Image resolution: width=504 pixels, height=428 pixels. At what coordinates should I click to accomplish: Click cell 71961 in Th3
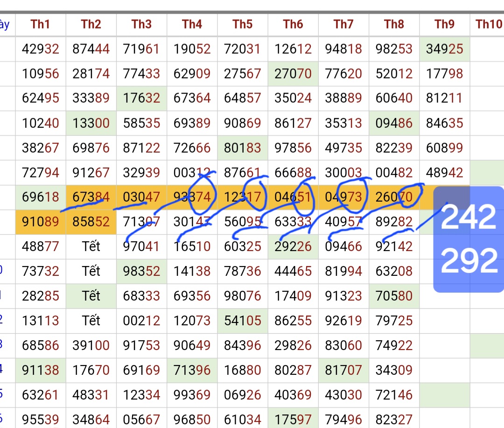(x=141, y=49)
